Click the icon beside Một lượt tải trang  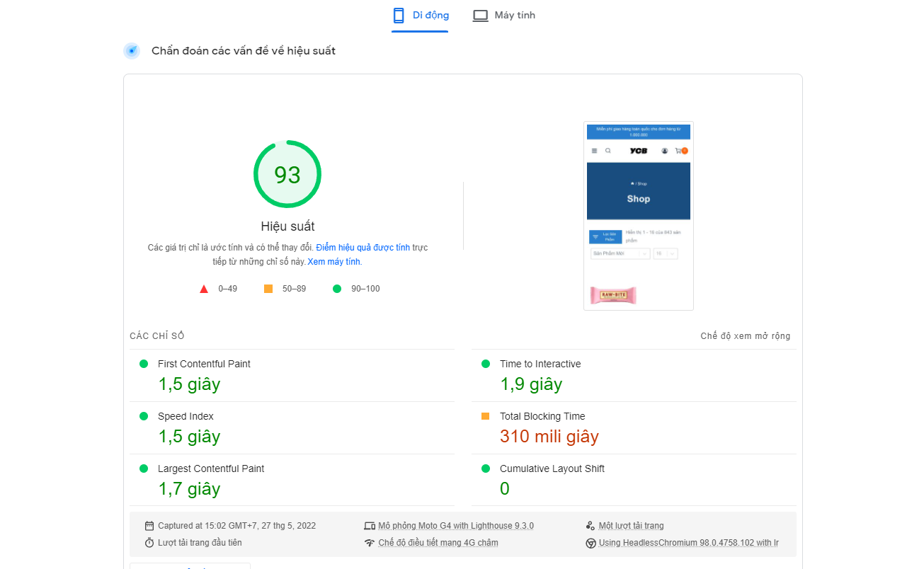pyautogui.click(x=591, y=526)
